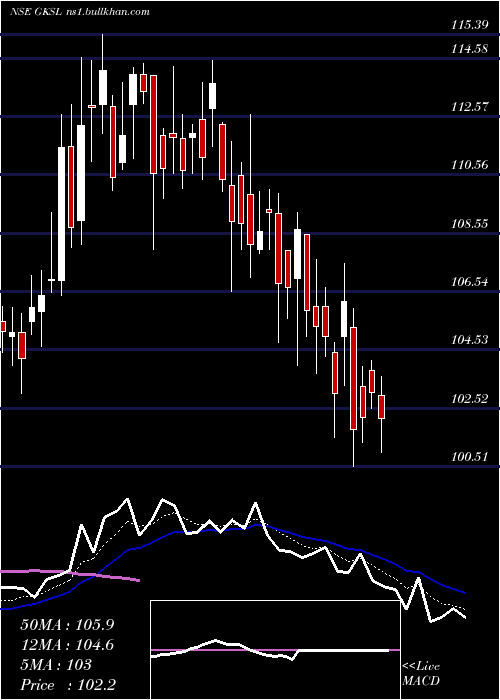Click the <<Live MACD label
The image size is (500, 700).
click(x=421, y=673)
